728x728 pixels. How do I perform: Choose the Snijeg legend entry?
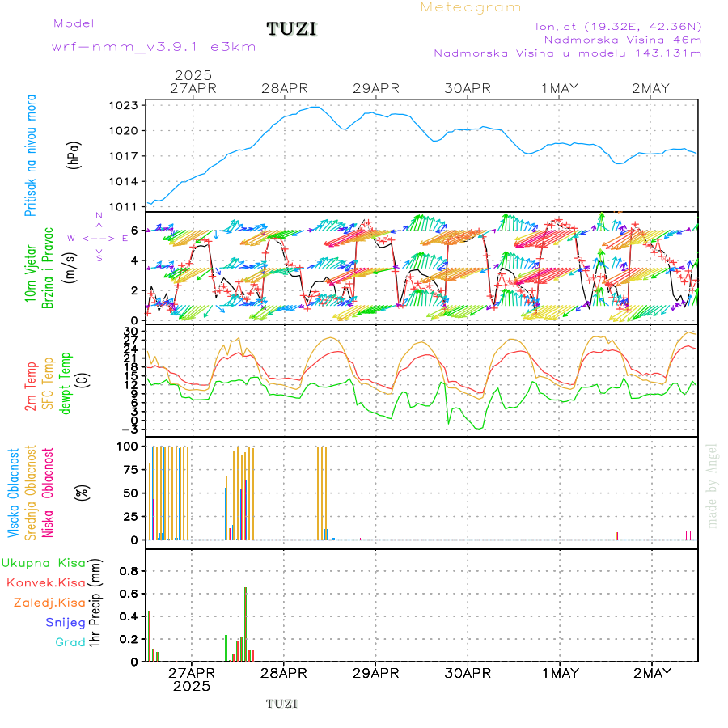coord(64,622)
